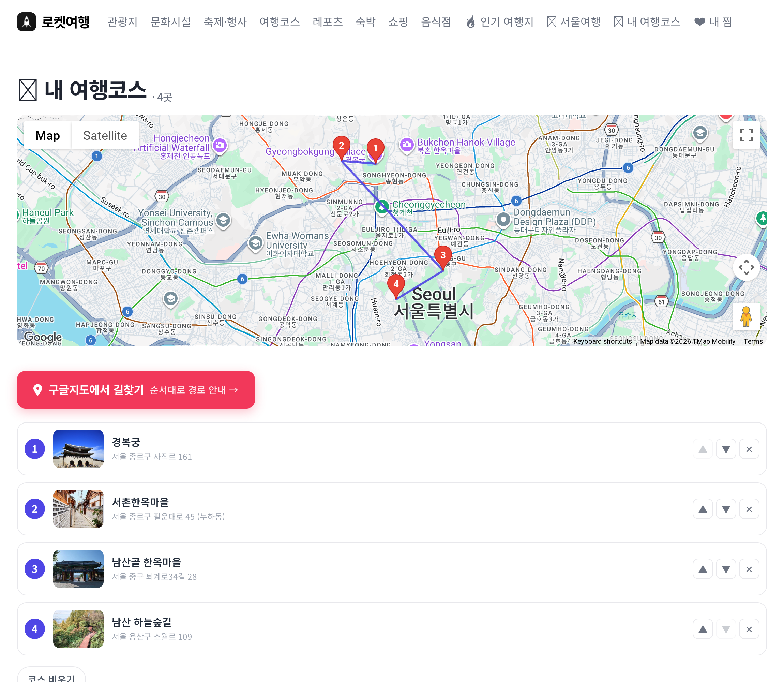Viewport: 784px width, 682px height.
Task: Remove 경복궁 from the course
Action: [749, 449]
